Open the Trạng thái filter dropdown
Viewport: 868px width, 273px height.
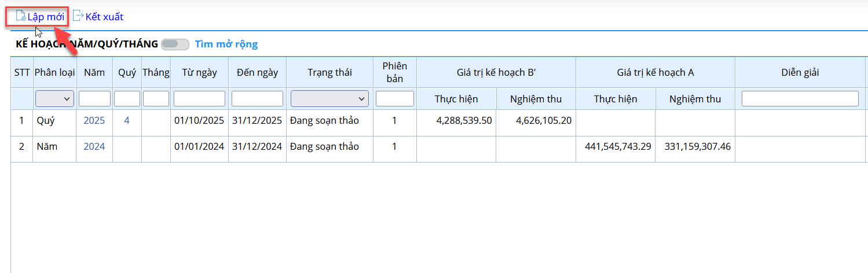point(329,99)
